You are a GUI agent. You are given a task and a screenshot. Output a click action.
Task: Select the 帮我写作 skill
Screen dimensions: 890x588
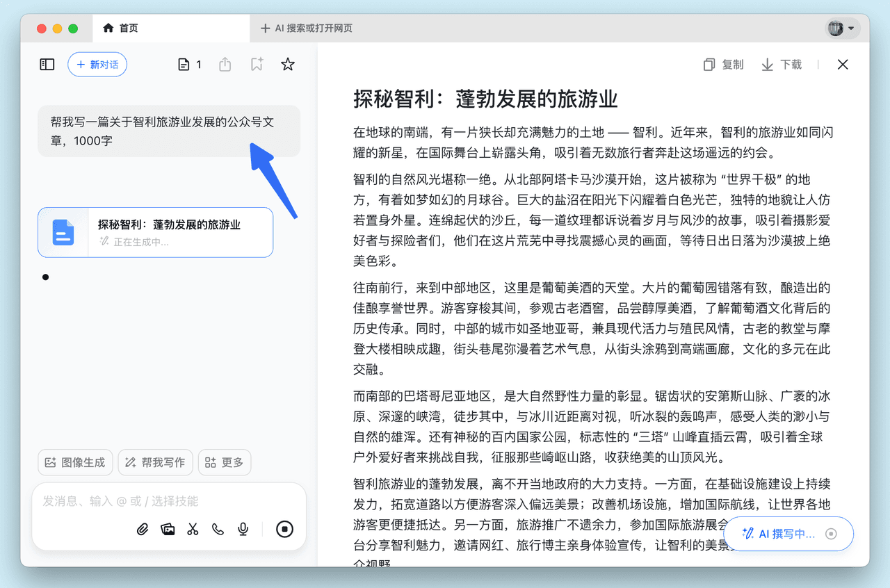point(155,462)
